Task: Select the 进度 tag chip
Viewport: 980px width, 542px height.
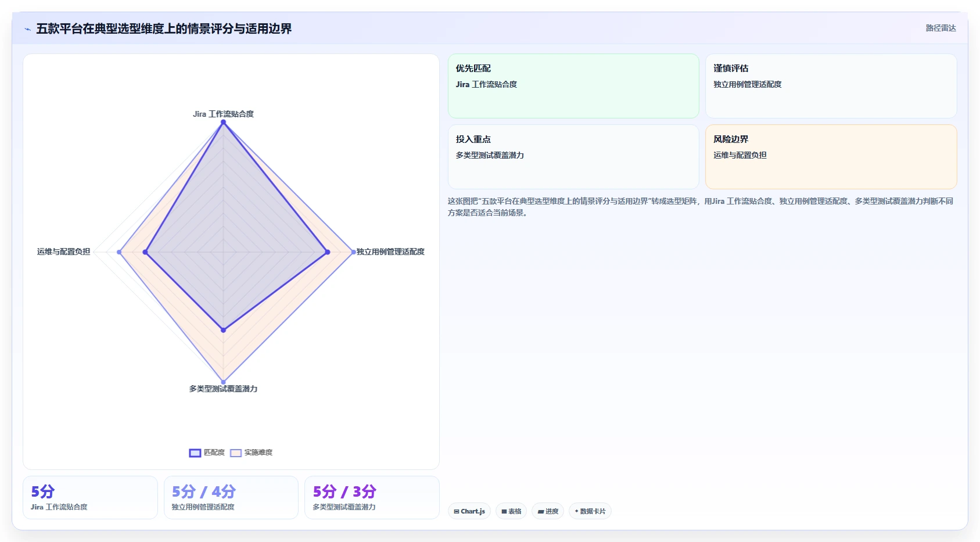Action: 548,511
